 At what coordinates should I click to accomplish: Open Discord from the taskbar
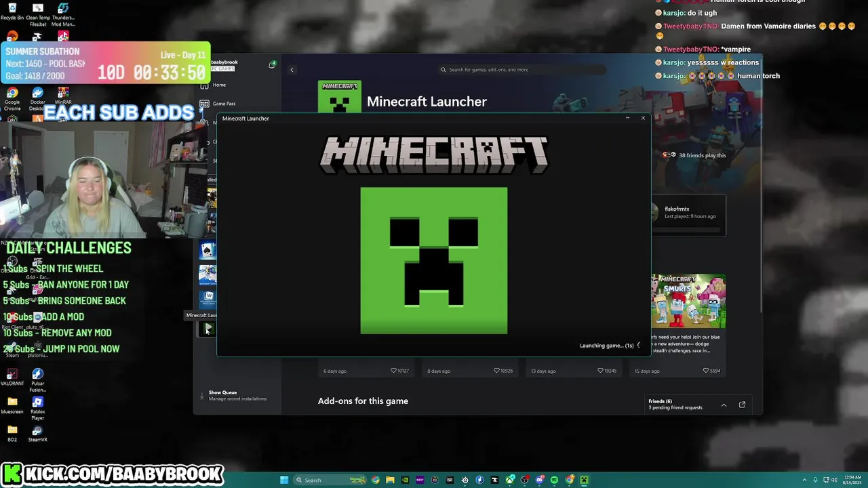click(x=540, y=480)
